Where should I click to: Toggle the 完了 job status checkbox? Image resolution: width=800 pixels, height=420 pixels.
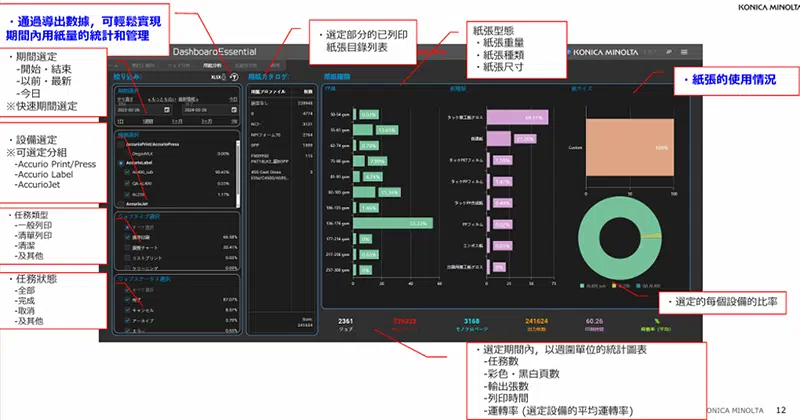coord(127,300)
